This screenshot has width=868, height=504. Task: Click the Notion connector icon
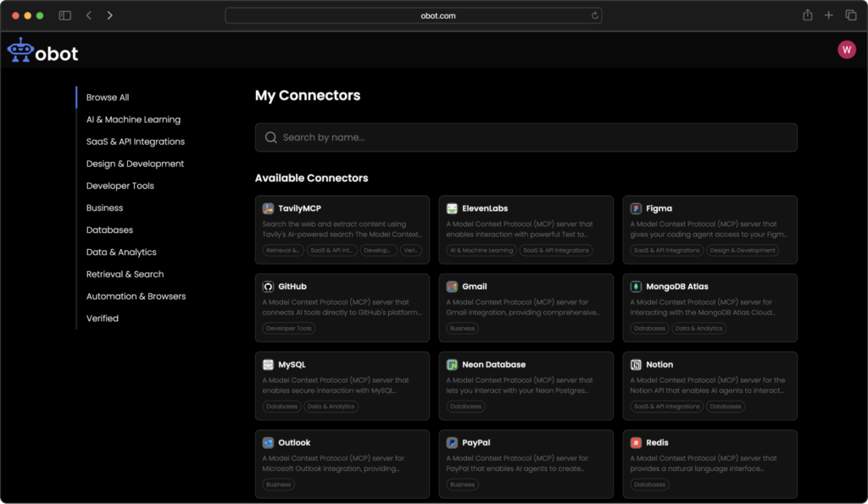coord(636,364)
